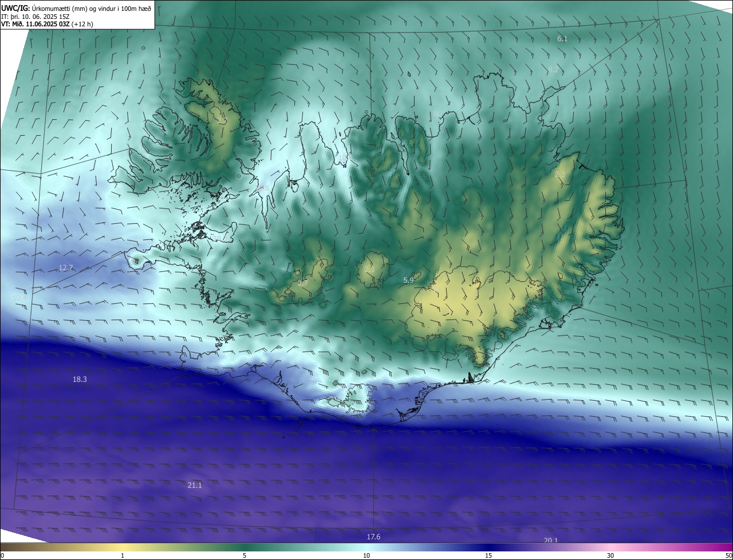733x560 pixels.
Task: Select the 8.2 value label
Action: tap(553, 70)
